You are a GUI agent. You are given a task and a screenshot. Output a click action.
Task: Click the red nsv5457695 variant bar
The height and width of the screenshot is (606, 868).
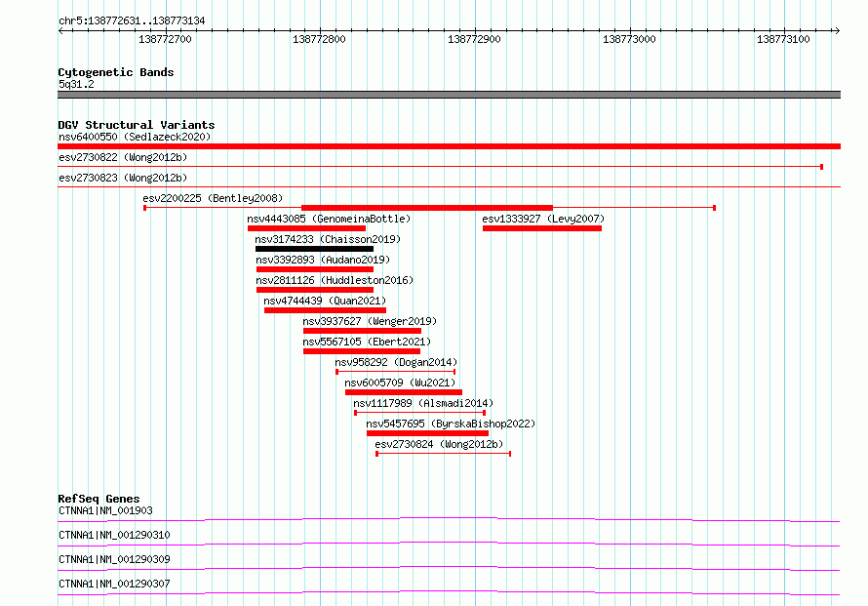[x=427, y=433]
